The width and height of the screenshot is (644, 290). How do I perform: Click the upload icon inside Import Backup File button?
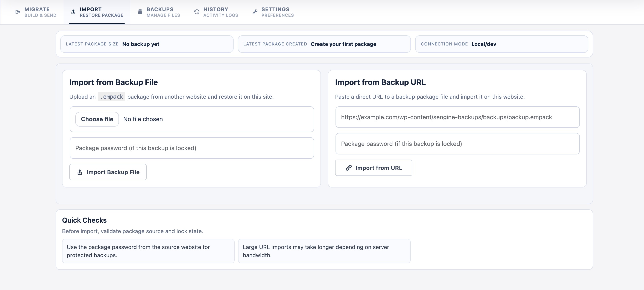click(80, 172)
